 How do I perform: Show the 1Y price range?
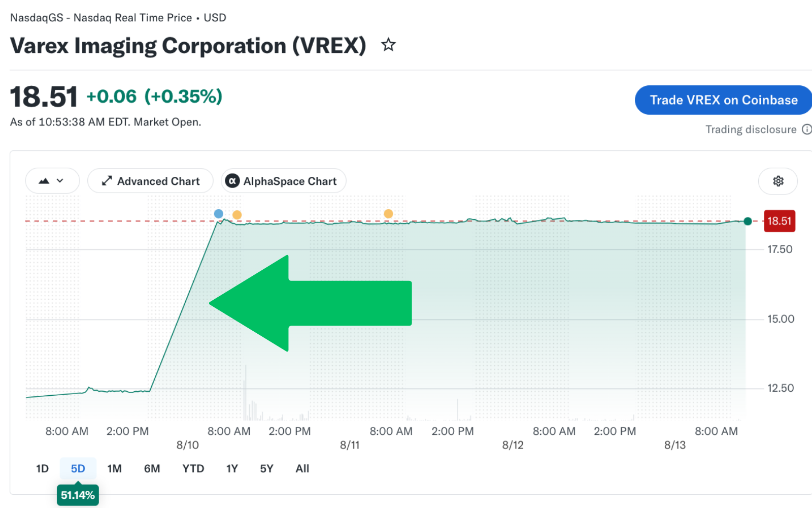(232, 468)
